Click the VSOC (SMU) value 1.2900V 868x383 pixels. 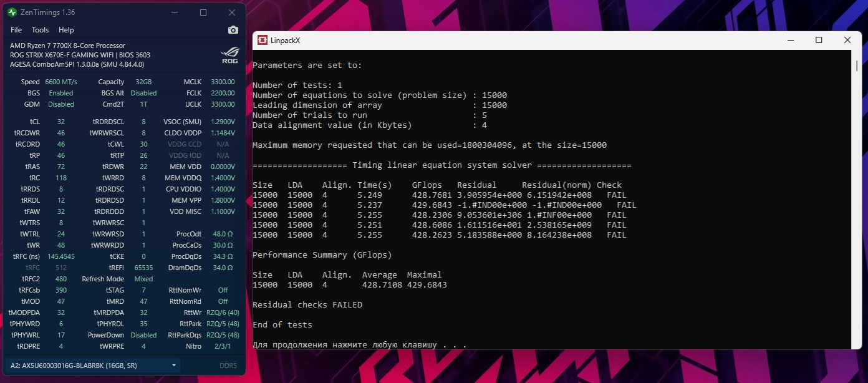pos(223,122)
